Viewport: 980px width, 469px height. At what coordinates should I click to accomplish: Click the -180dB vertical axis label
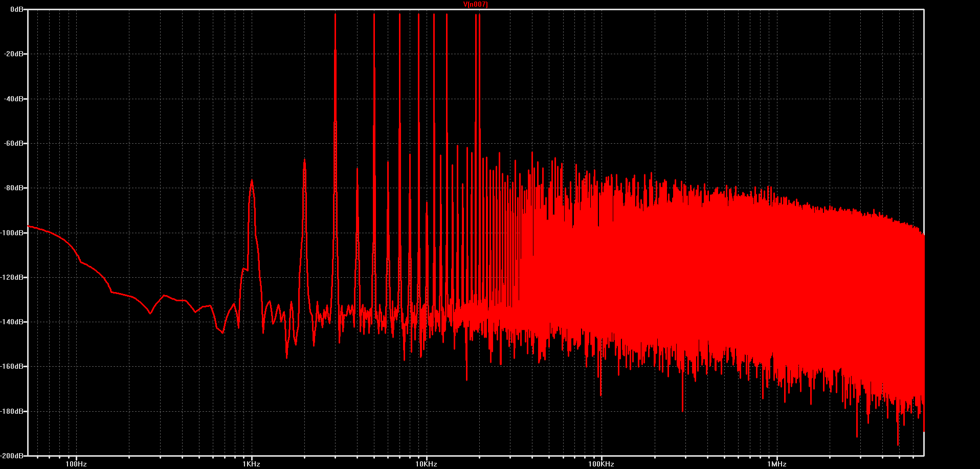tap(13, 411)
